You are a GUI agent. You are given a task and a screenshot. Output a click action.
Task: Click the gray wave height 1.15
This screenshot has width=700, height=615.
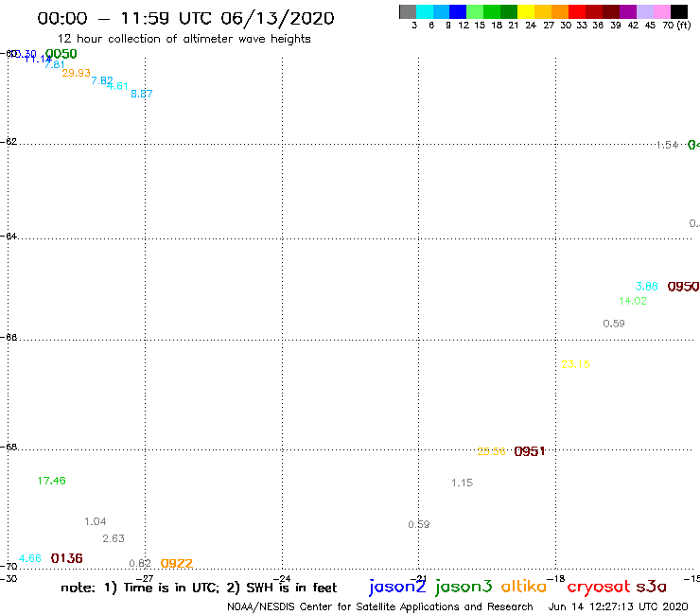tap(462, 483)
